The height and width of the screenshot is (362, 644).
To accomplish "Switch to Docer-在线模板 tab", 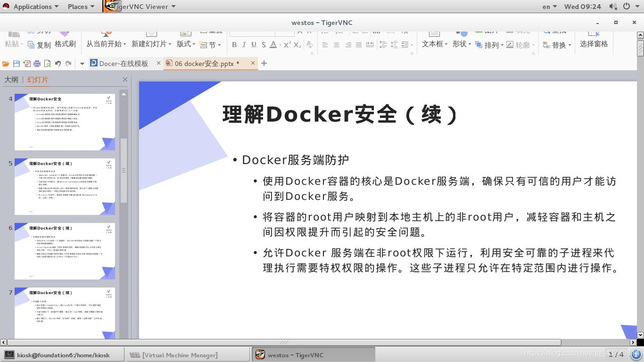I will [x=123, y=64].
